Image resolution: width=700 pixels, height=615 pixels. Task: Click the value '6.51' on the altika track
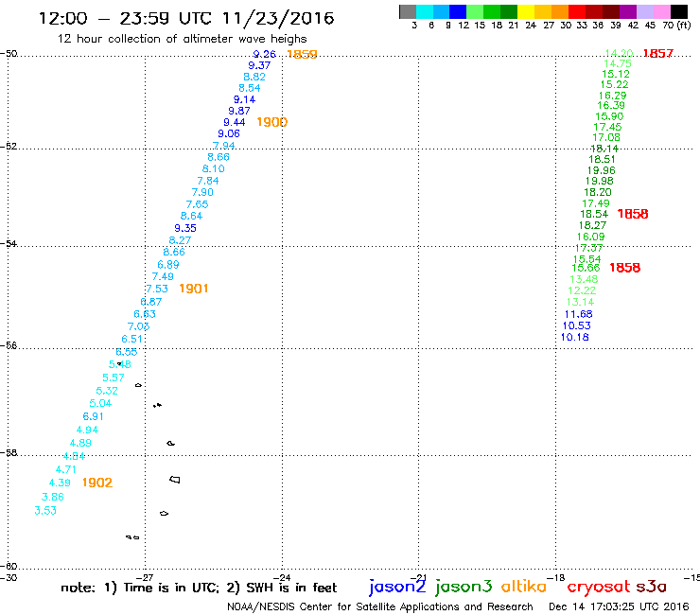point(132,339)
